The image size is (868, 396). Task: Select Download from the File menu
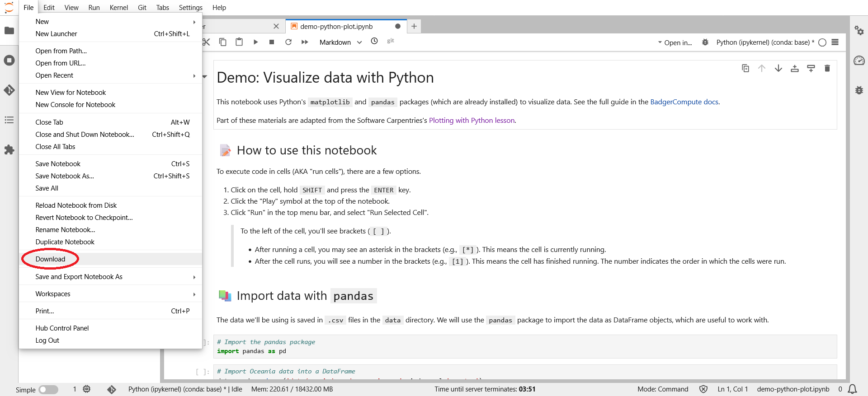pyautogui.click(x=51, y=259)
